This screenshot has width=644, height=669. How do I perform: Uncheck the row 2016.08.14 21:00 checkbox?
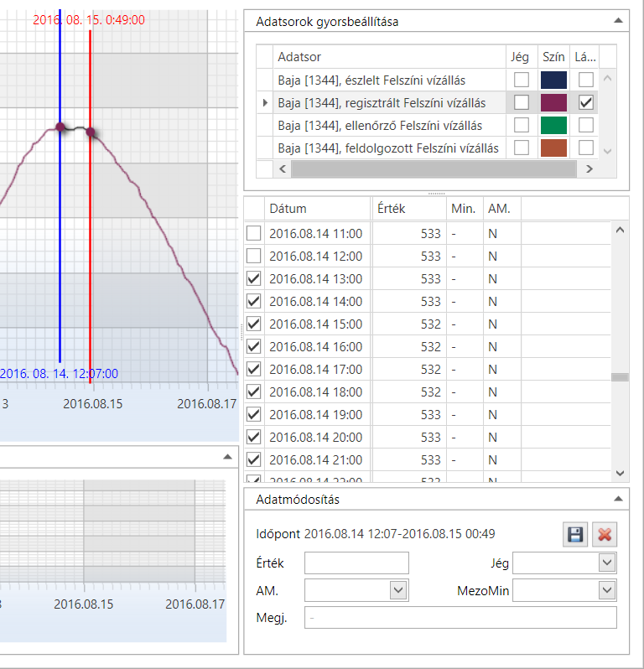tap(253, 459)
